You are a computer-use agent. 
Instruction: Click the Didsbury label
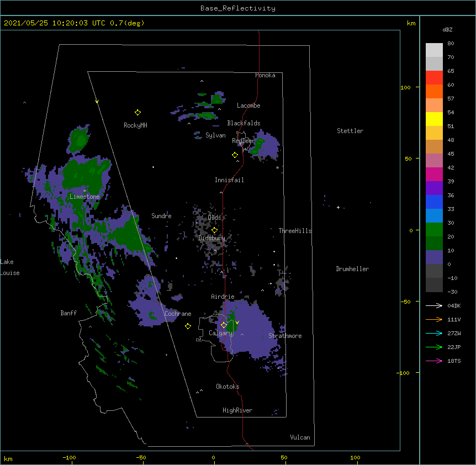click(211, 238)
